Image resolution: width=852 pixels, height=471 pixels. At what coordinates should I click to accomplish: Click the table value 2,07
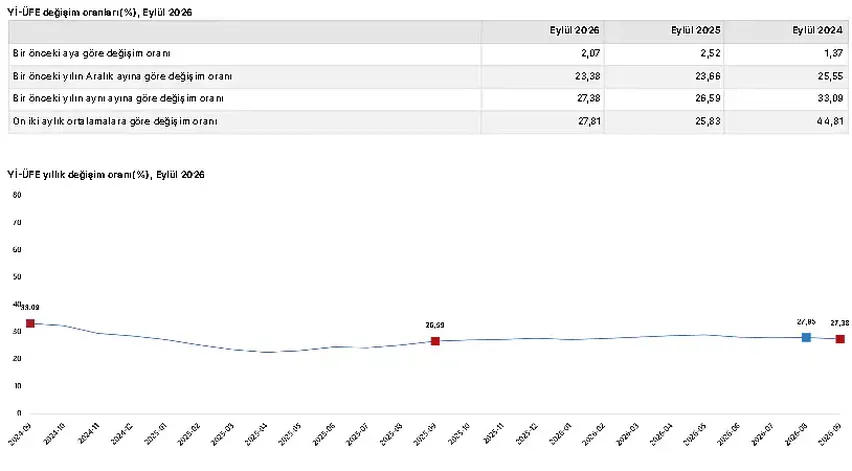(589, 53)
